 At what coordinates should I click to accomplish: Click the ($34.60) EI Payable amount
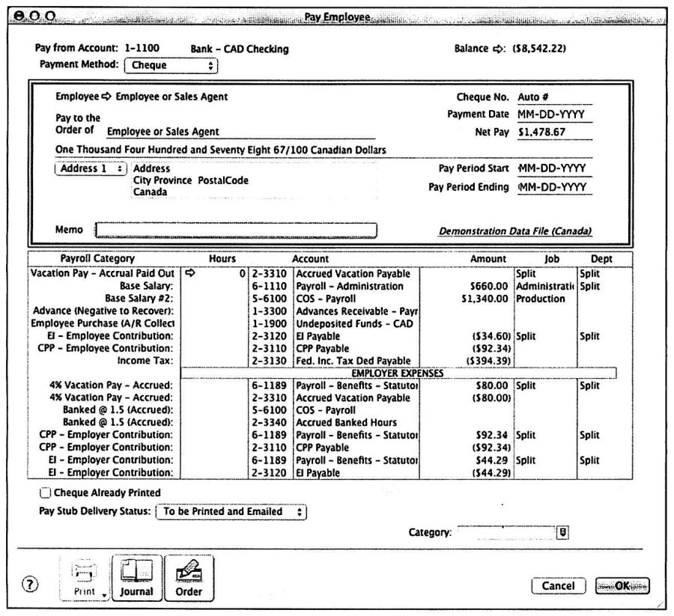click(491, 336)
